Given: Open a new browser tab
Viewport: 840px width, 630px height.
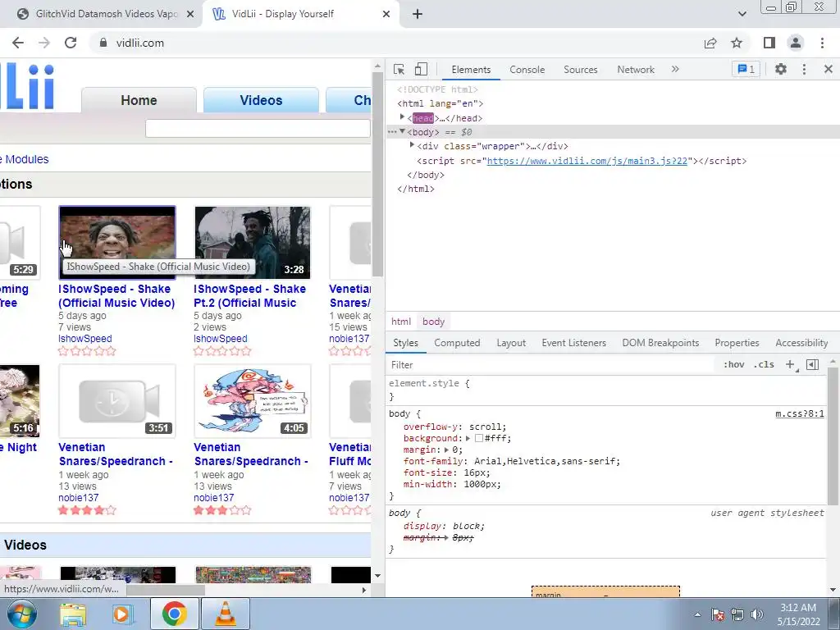Looking at the screenshot, I should (x=418, y=14).
